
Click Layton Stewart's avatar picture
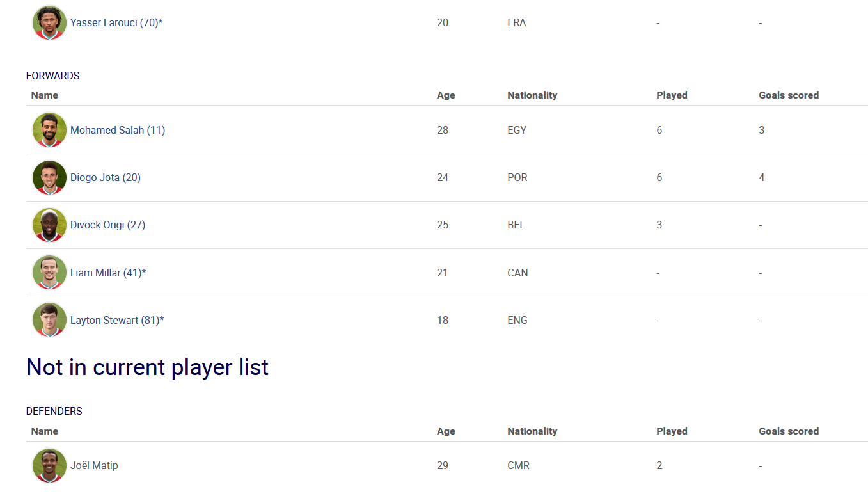click(x=49, y=320)
